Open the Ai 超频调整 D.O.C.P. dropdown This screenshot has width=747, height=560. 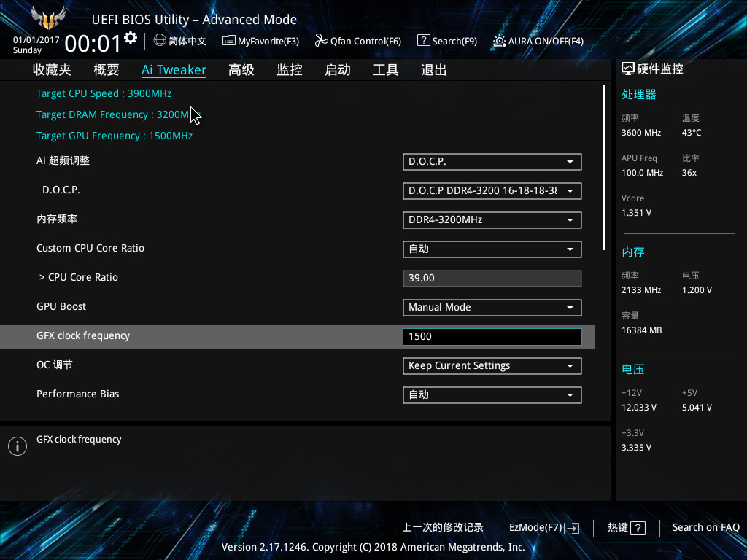[492, 161]
